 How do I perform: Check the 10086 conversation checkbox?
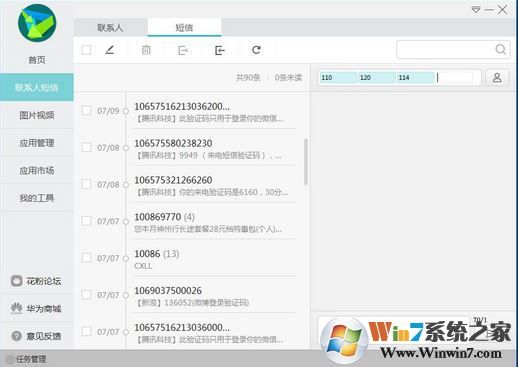[x=86, y=258]
